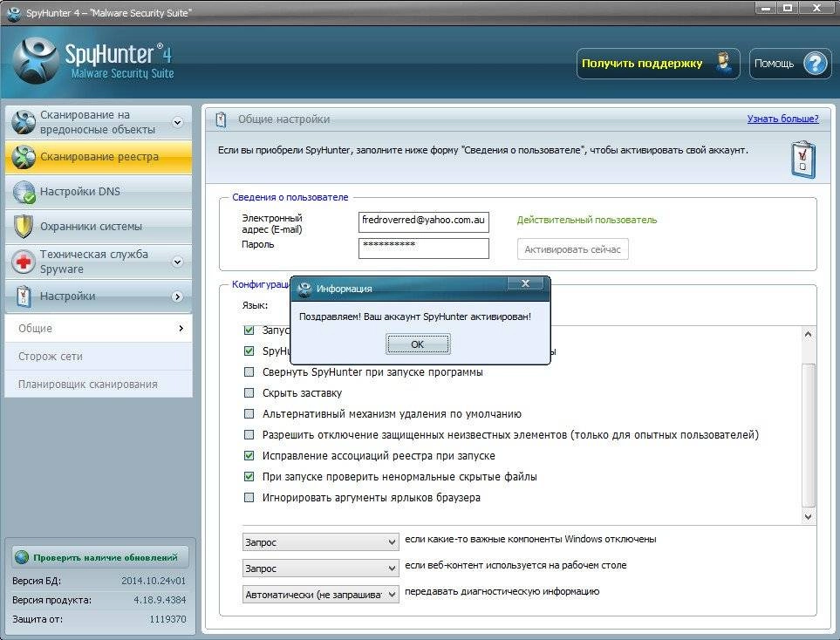The image size is (840, 640).
Task: Open dropdown for disabled Windows components
Action: coord(320,542)
